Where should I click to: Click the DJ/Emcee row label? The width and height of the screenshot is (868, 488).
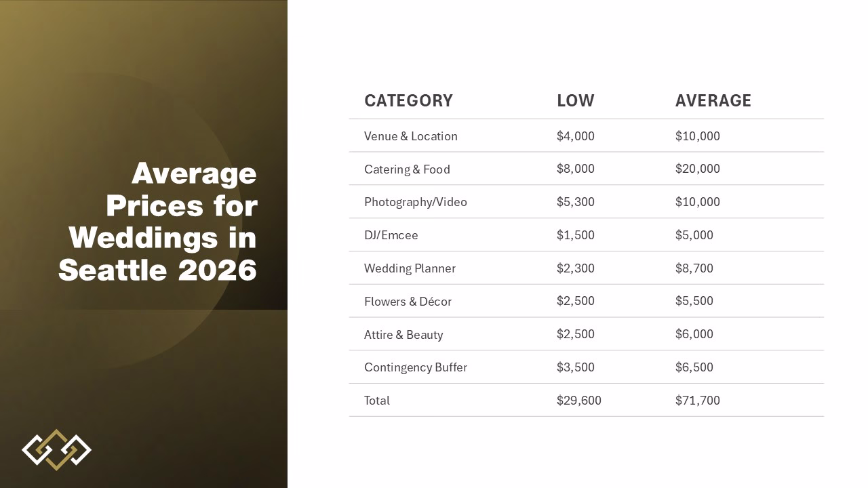391,235
